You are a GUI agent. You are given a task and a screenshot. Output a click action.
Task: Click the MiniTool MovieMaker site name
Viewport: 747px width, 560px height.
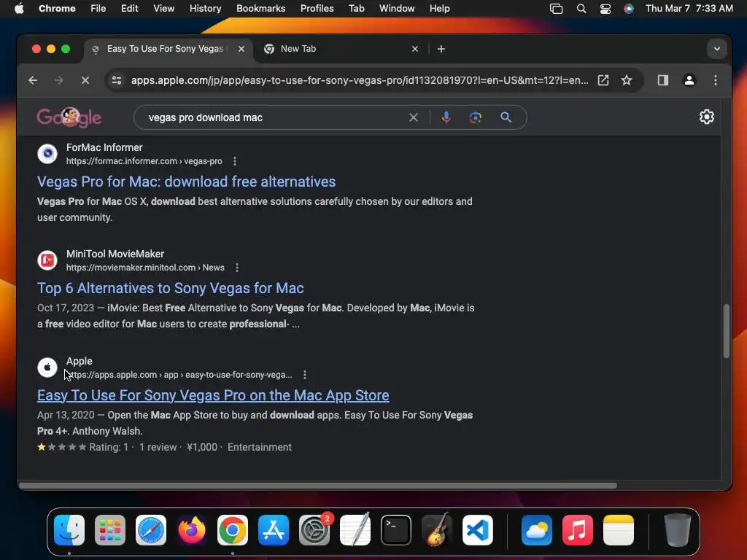tap(115, 254)
